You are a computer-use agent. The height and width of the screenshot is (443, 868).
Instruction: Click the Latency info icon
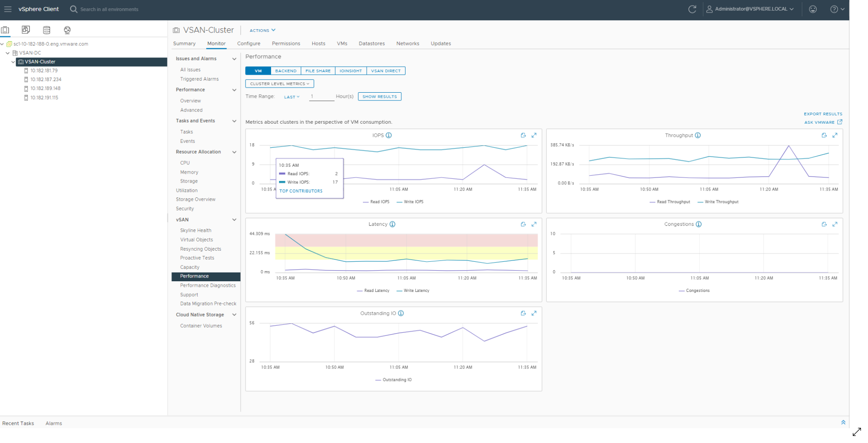coord(393,224)
